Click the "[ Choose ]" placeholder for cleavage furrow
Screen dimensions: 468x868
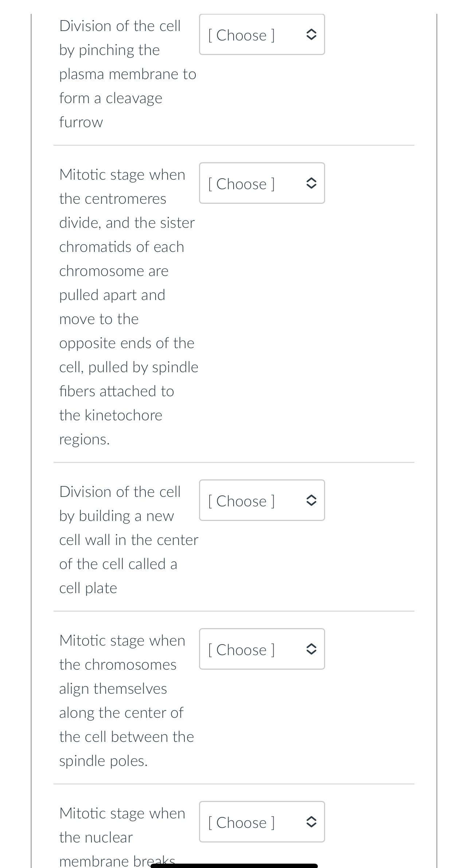241,35
